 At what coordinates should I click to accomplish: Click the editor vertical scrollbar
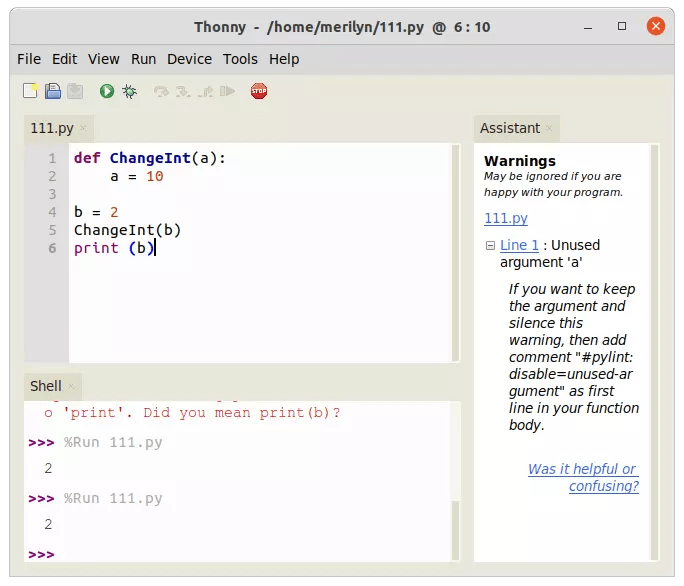[x=455, y=253]
